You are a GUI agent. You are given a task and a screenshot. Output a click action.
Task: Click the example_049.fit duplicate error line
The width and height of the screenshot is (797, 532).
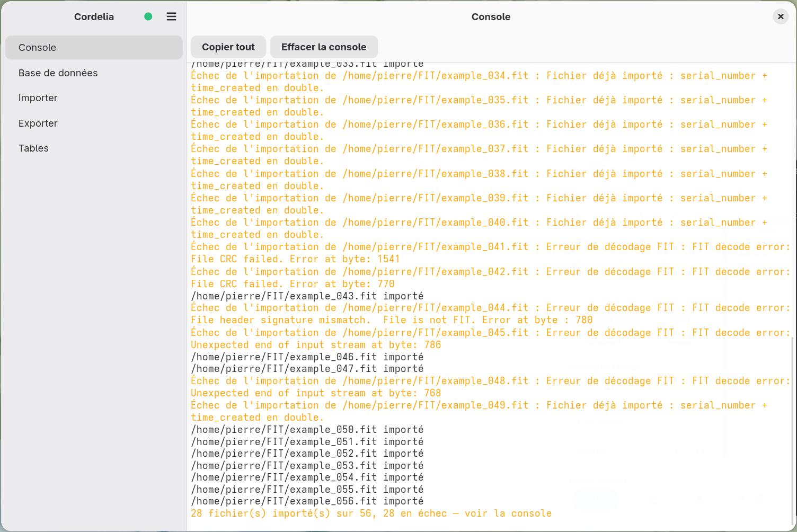[x=479, y=411]
